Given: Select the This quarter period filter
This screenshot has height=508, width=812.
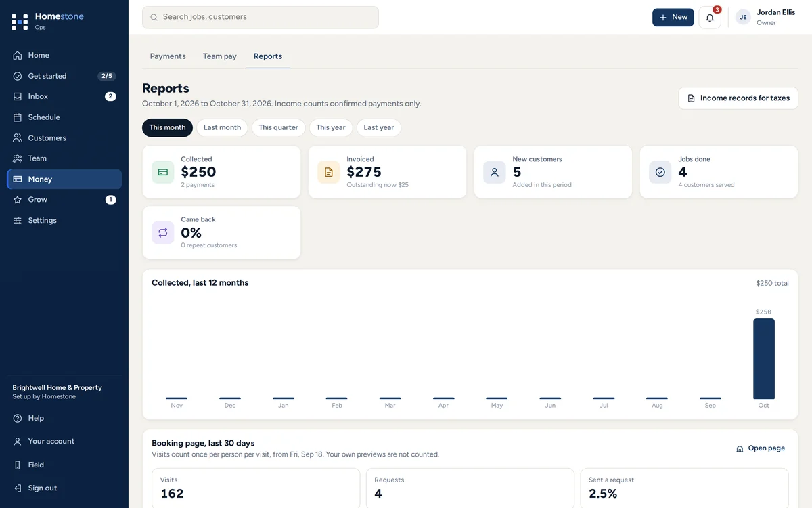Looking at the screenshot, I should pos(278,127).
